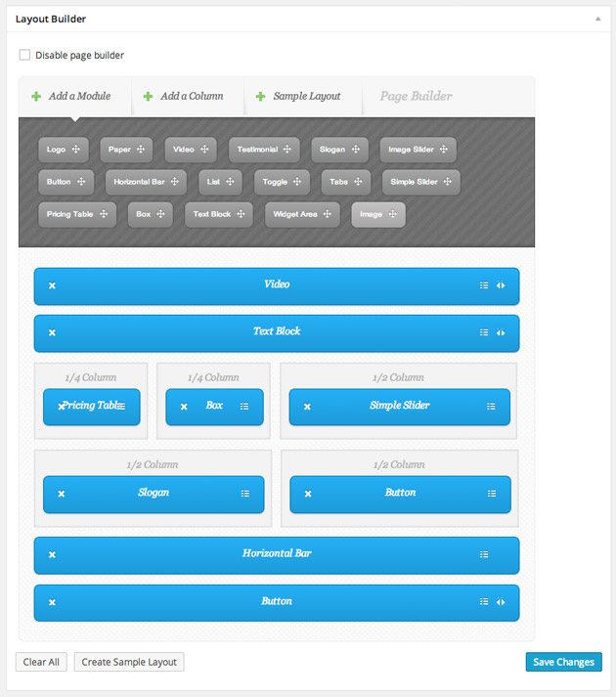Open list icon on Pricing Table module

click(x=121, y=407)
